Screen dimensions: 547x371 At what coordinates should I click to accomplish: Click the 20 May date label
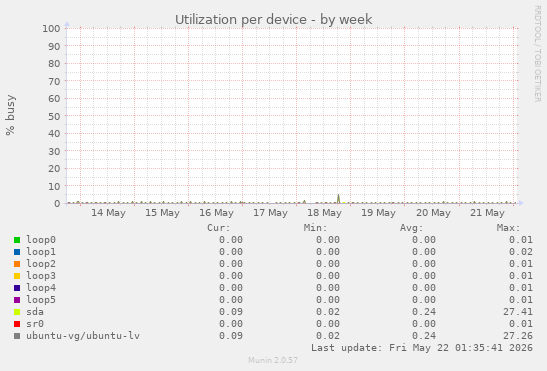pyautogui.click(x=433, y=213)
